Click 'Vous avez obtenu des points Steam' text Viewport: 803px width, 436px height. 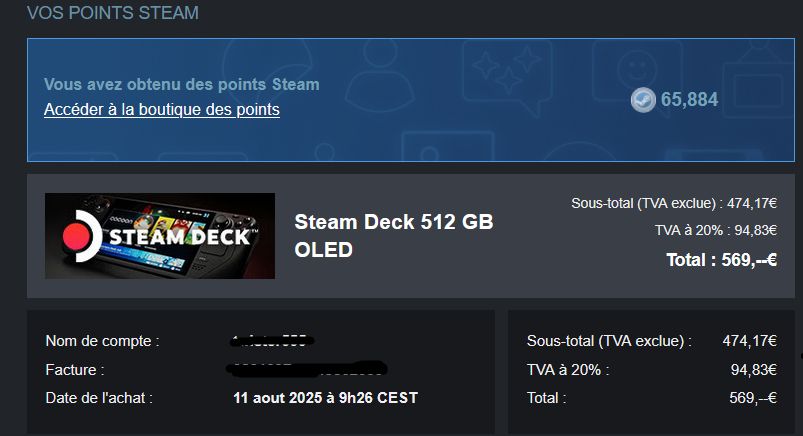(182, 84)
